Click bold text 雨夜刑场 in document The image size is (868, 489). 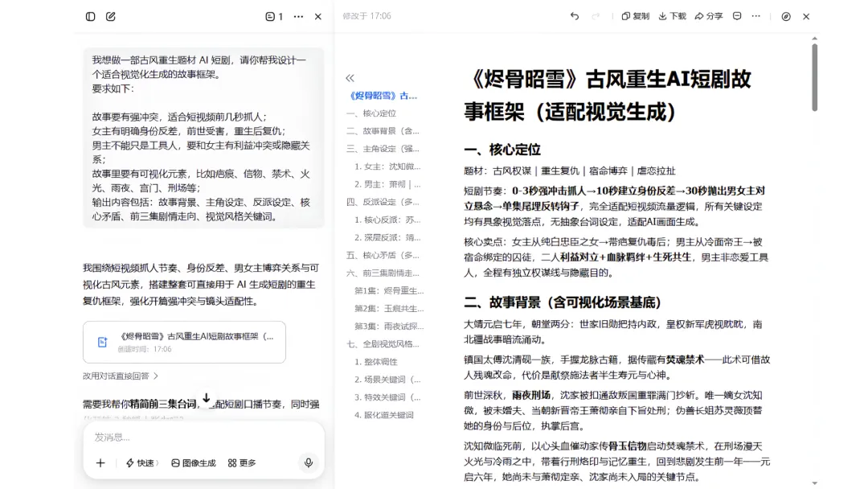point(531,396)
